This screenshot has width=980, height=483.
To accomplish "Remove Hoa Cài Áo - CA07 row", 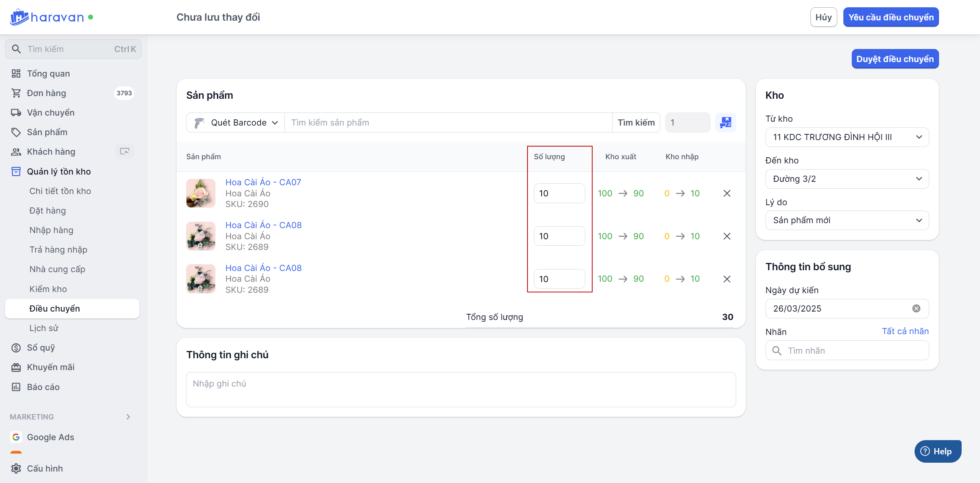I will tap(727, 193).
